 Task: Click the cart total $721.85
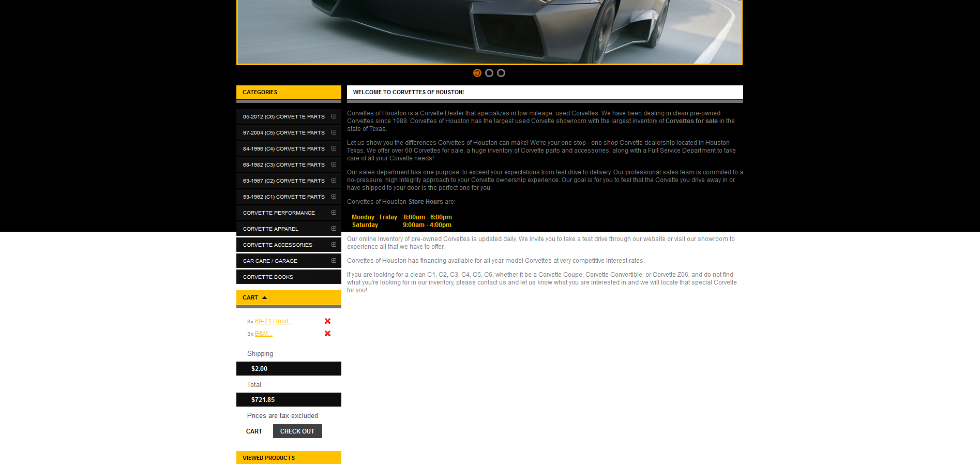coord(263,400)
